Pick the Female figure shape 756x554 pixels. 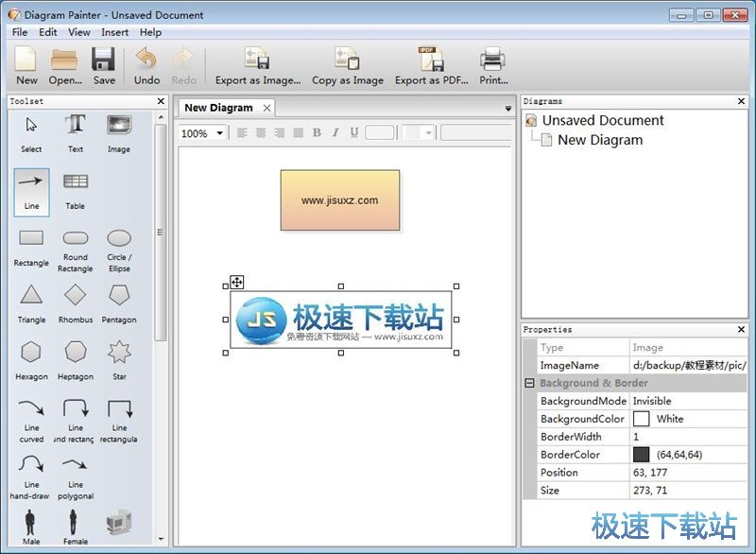(x=76, y=528)
